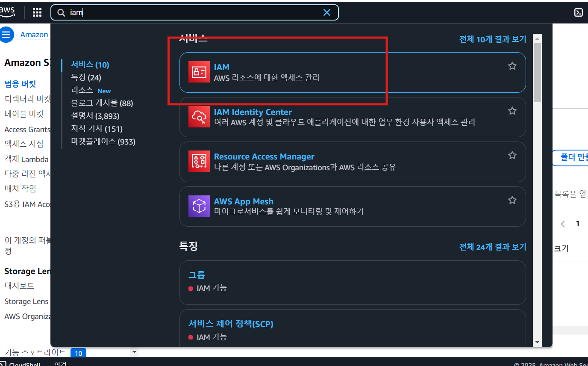
Task: Open the Amazon breadcrumb link
Action: pos(34,35)
